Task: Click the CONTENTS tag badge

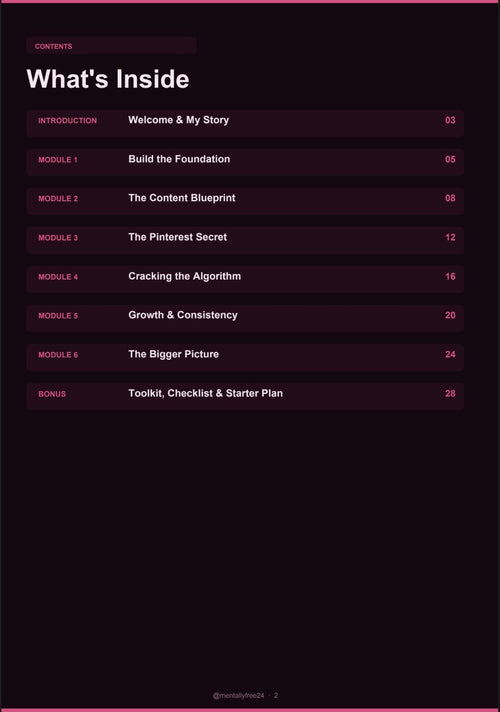Action: [x=111, y=46]
